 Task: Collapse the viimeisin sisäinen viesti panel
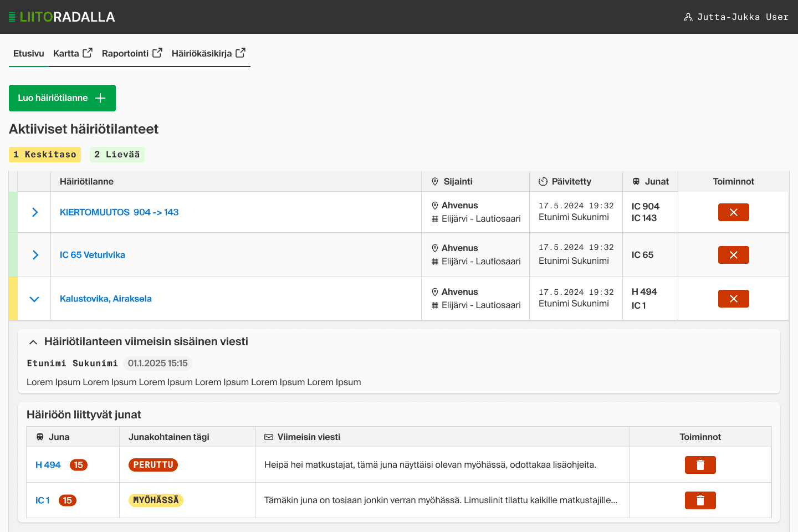click(x=33, y=342)
